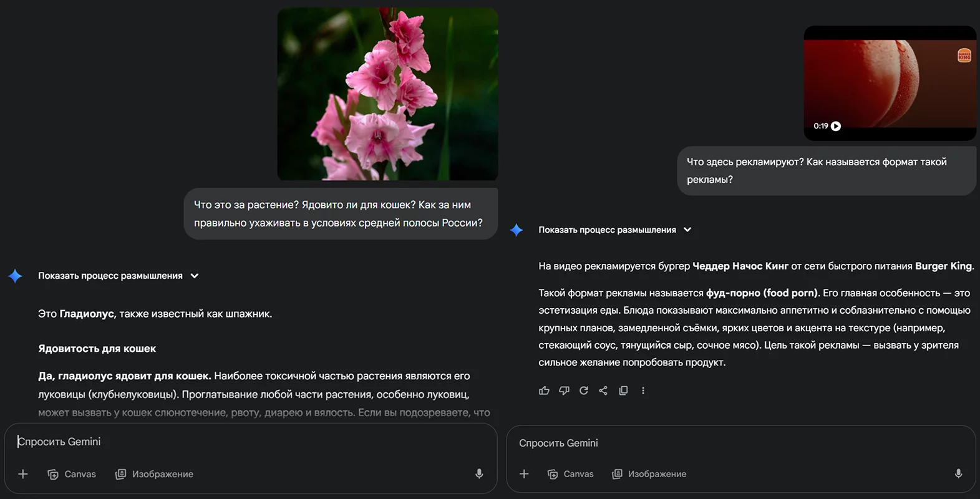Click the plus icon in the left chat input
The height and width of the screenshot is (499, 980).
[23, 474]
